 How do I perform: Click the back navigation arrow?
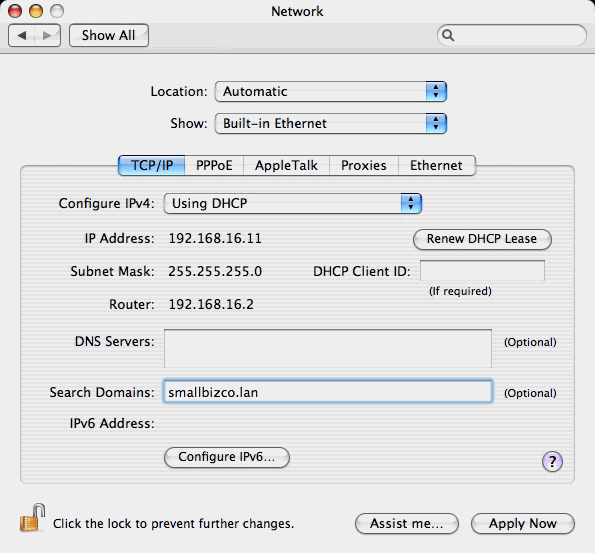(x=22, y=36)
